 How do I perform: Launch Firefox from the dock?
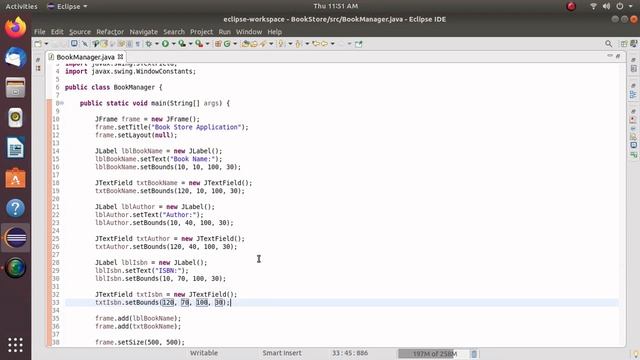click(16, 27)
